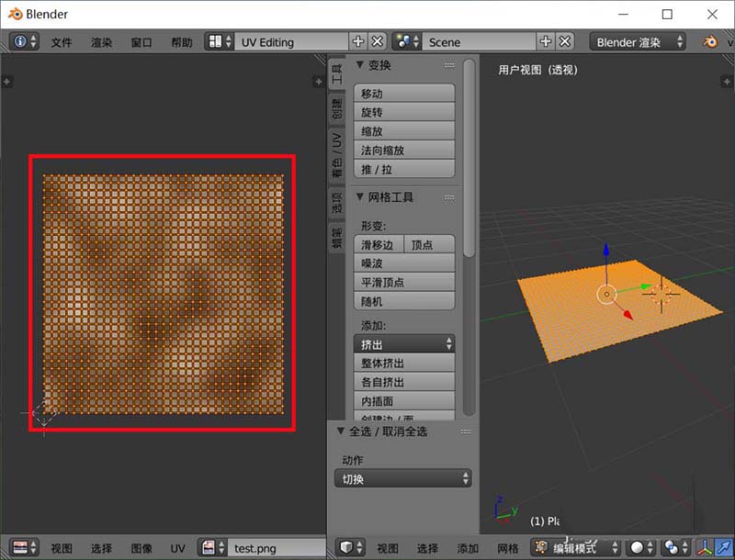This screenshot has height=560, width=735.
Task: Click the 随机 button
Action: pyautogui.click(x=404, y=301)
